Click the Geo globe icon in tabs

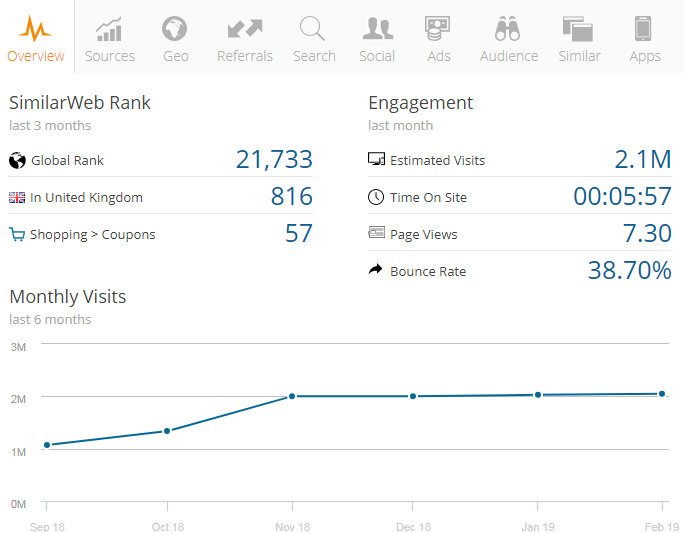pyautogui.click(x=174, y=29)
